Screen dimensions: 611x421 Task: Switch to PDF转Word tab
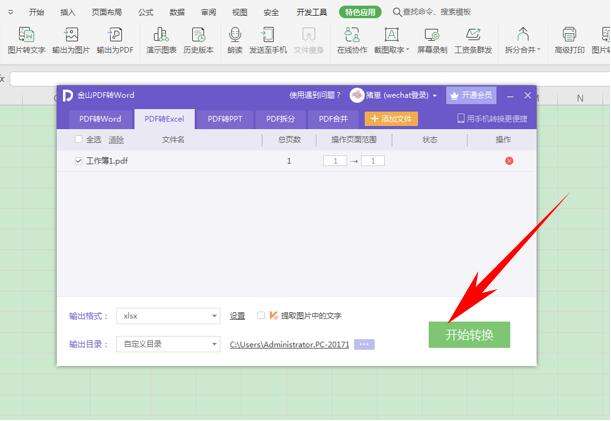(x=100, y=119)
